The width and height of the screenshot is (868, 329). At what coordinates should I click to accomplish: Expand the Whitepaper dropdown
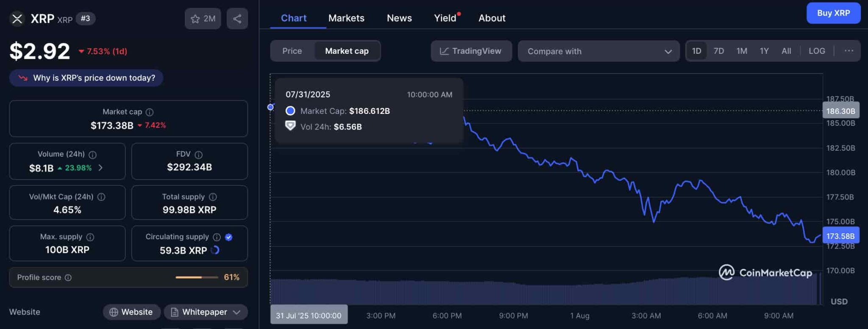(236, 312)
